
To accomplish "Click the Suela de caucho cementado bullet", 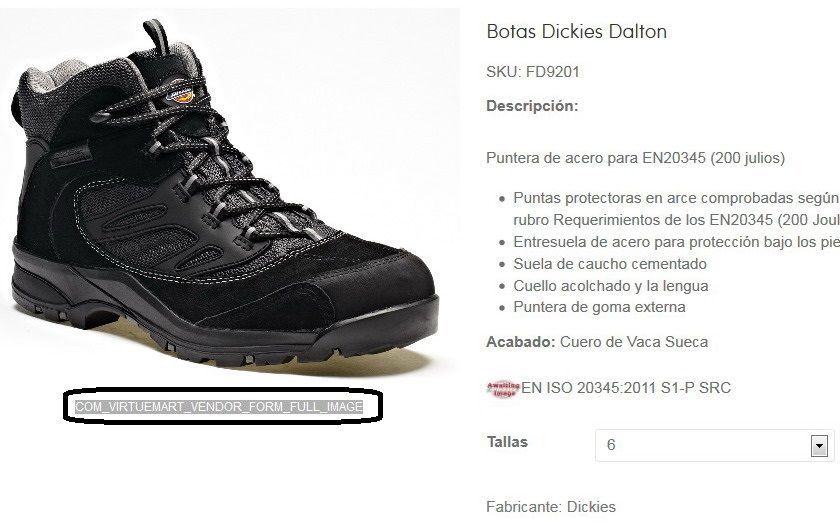I will [x=610, y=264].
